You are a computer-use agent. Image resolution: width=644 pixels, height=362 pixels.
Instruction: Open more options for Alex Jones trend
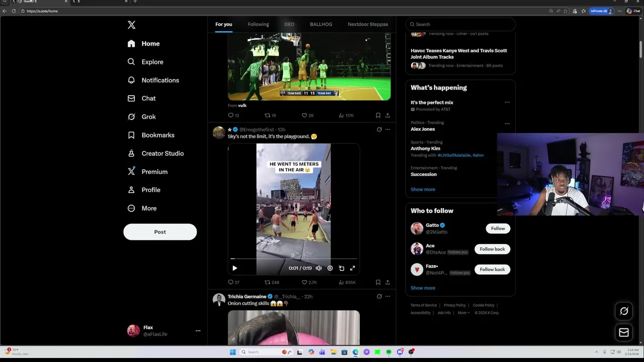pos(507,123)
